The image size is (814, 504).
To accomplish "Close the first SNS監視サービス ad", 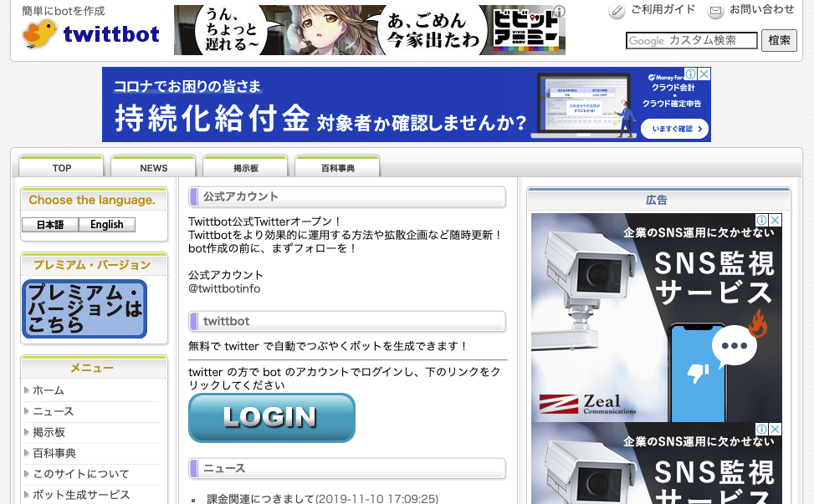I will (x=775, y=220).
